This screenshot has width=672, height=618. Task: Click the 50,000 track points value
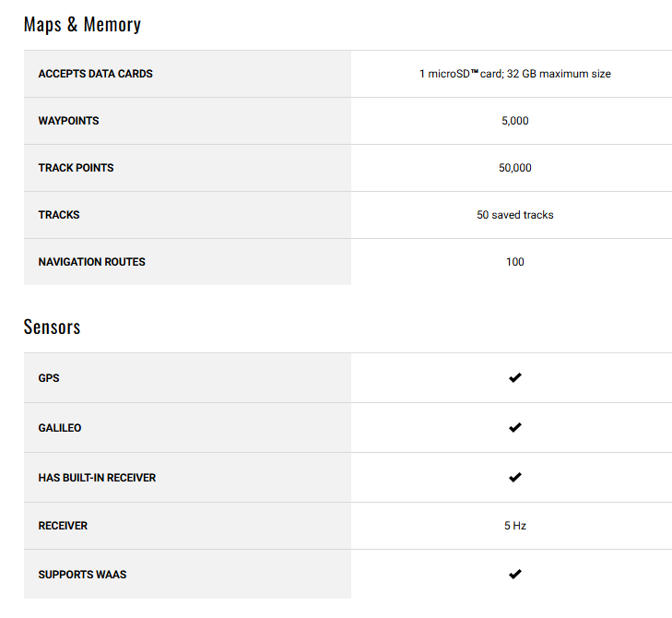click(x=514, y=168)
